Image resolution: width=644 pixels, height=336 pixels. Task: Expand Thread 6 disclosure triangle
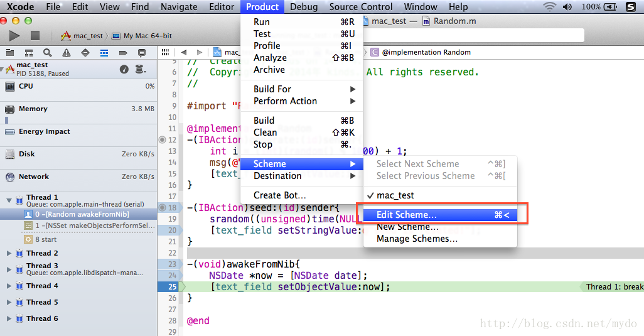tap(9, 318)
